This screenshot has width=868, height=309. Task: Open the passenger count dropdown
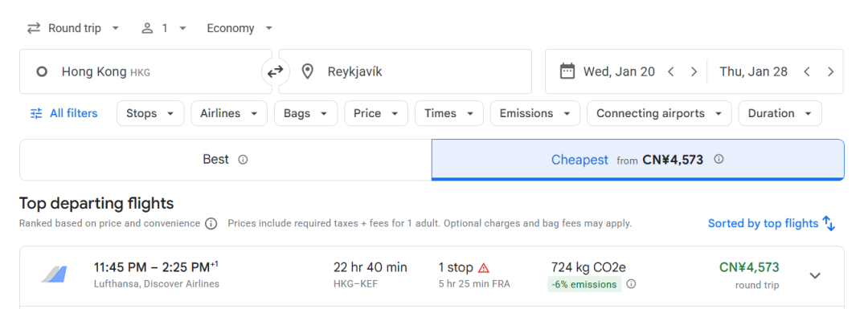[164, 28]
